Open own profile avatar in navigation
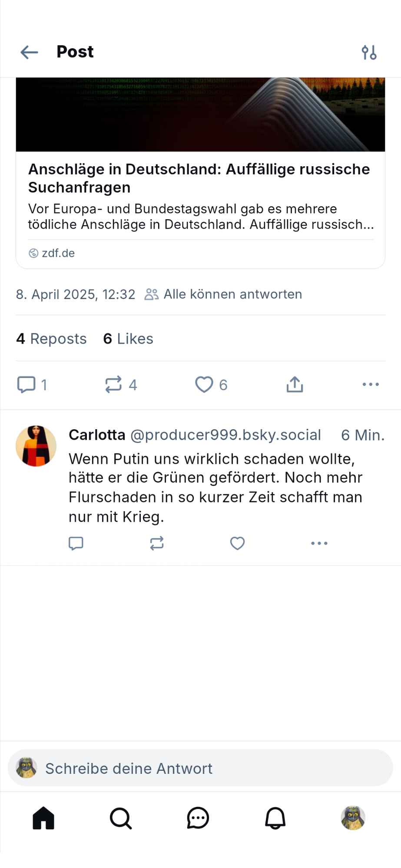This screenshot has height=868, width=401. point(353,819)
